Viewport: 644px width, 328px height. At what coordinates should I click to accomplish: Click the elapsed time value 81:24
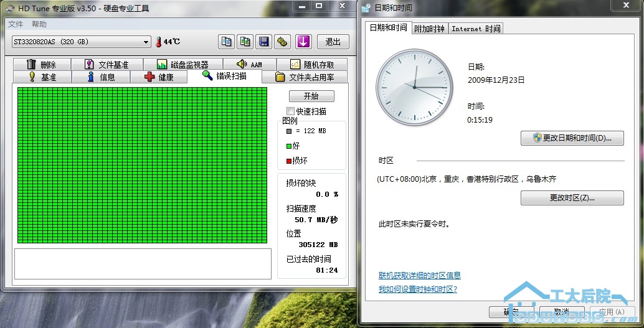tap(328, 270)
